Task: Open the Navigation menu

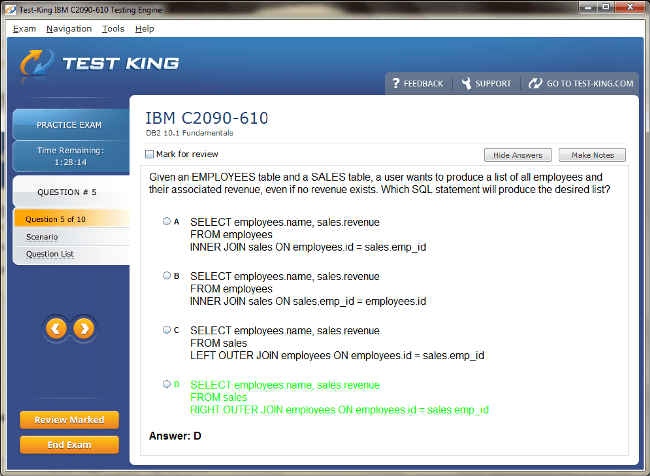Action: (69, 29)
